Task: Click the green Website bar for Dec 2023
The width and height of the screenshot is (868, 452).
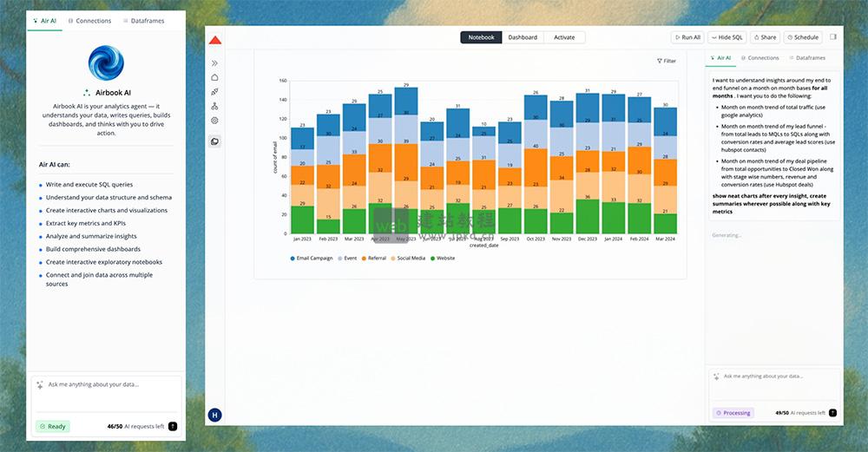Action: tap(588, 216)
